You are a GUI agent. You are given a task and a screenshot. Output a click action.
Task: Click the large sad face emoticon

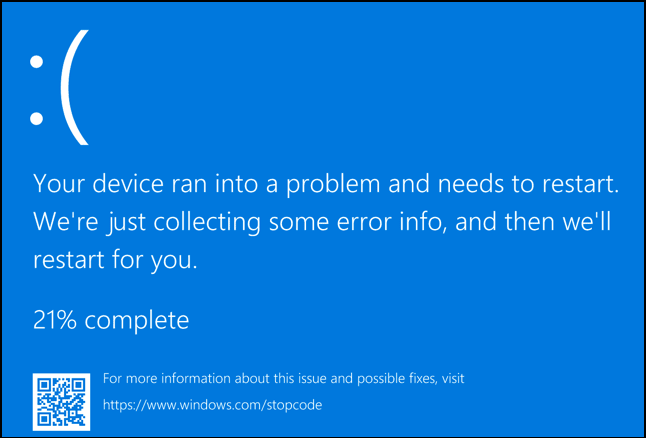point(58,91)
